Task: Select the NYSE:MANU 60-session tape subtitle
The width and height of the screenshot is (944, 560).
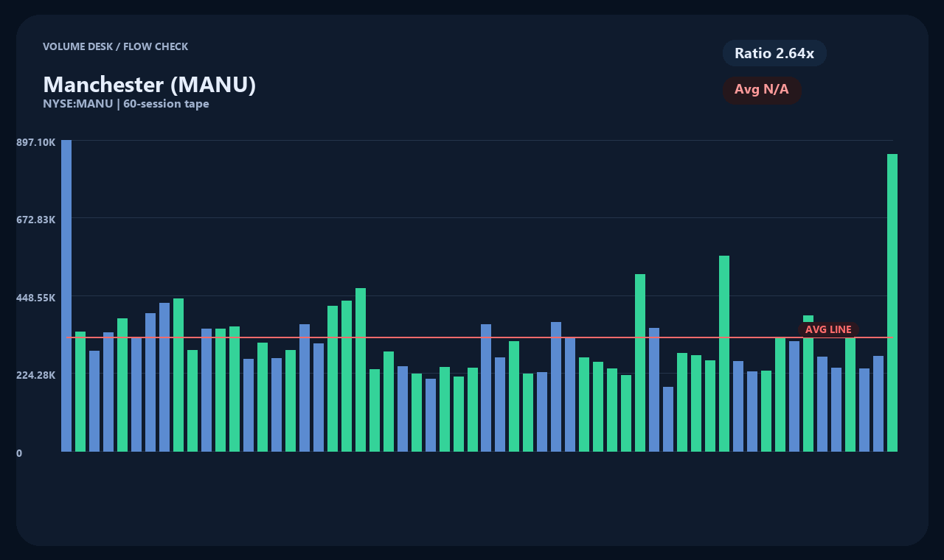Action: pyautogui.click(x=126, y=104)
